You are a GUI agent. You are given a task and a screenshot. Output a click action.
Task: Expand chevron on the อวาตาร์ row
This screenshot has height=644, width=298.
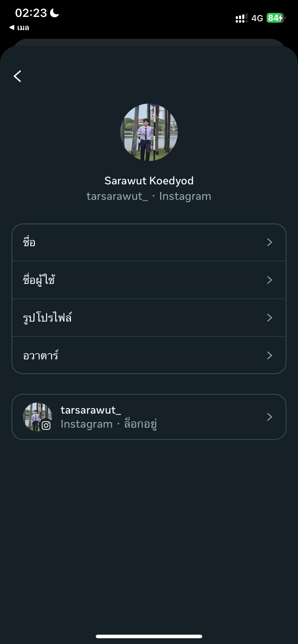270,355
